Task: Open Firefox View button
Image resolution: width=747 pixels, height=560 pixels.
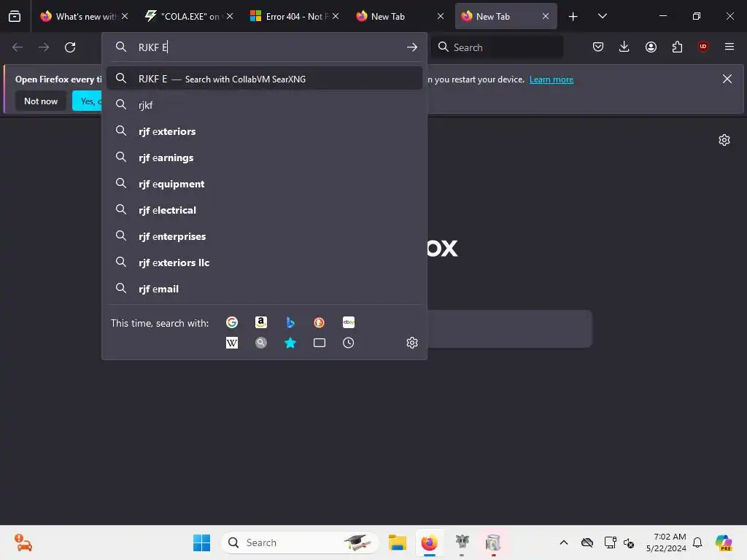Action: click(x=15, y=16)
